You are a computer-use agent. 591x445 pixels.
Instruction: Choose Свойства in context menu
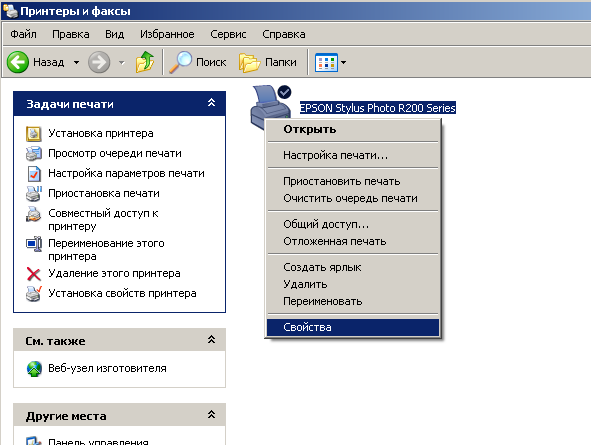353,327
